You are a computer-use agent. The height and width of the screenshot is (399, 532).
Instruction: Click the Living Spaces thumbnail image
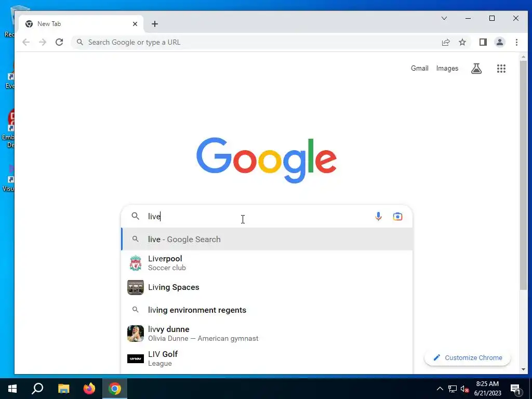tap(136, 287)
